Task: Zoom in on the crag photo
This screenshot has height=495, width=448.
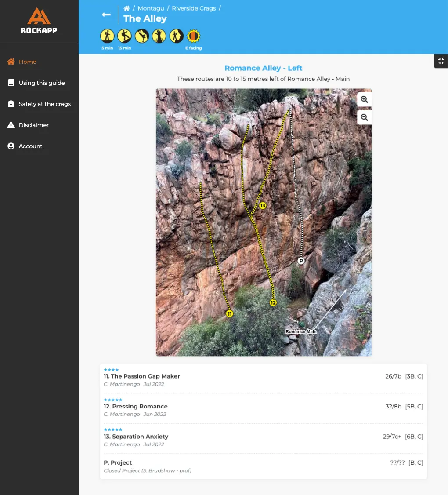Action: coord(364,99)
